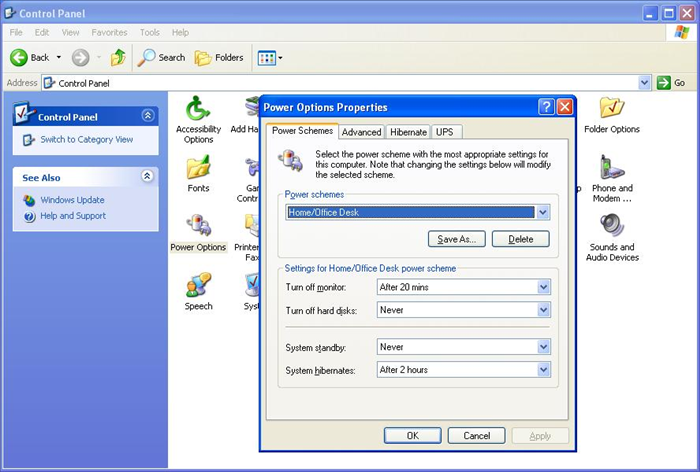This screenshot has height=472, width=700.
Task: Open Search in the toolbar
Action: (x=161, y=58)
